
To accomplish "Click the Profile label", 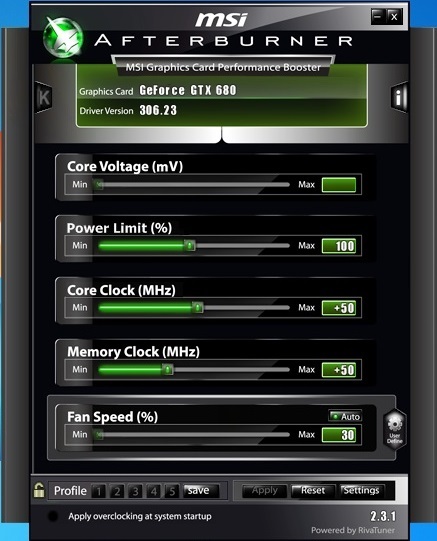I will coord(70,491).
